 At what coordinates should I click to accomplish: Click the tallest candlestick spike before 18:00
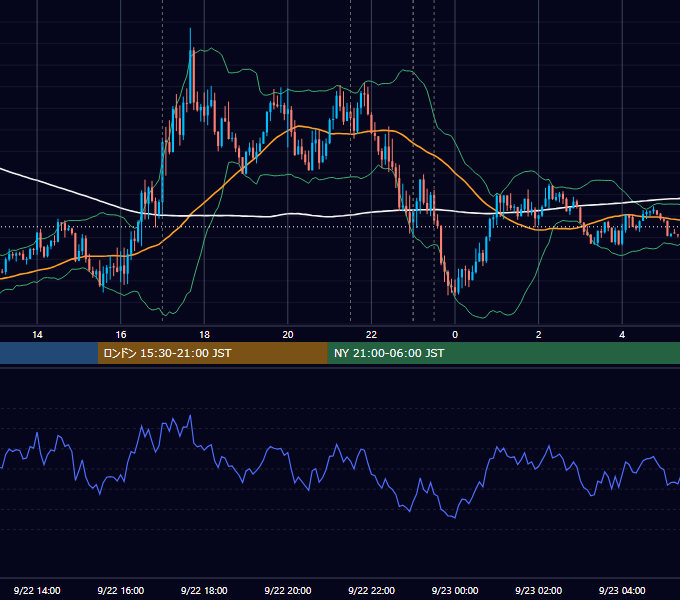tap(190, 65)
